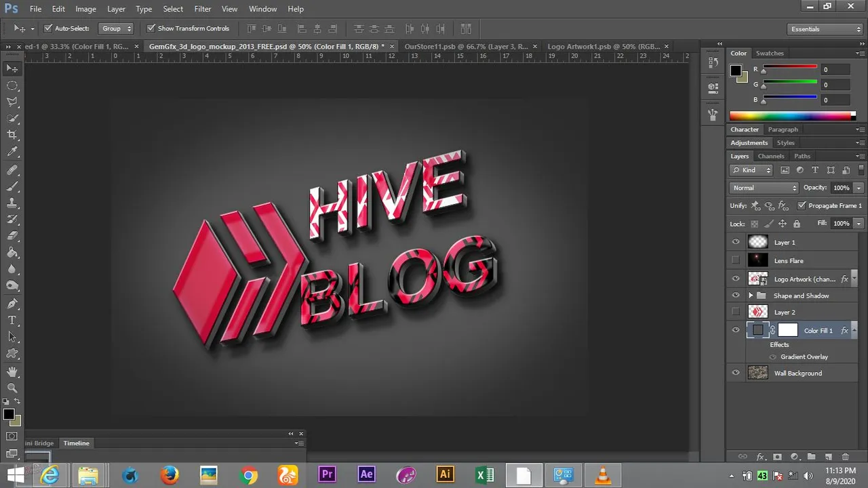This screenshot has width=868, height=488.
Task: Select the Path Selection tool
Action: (12, 337)
